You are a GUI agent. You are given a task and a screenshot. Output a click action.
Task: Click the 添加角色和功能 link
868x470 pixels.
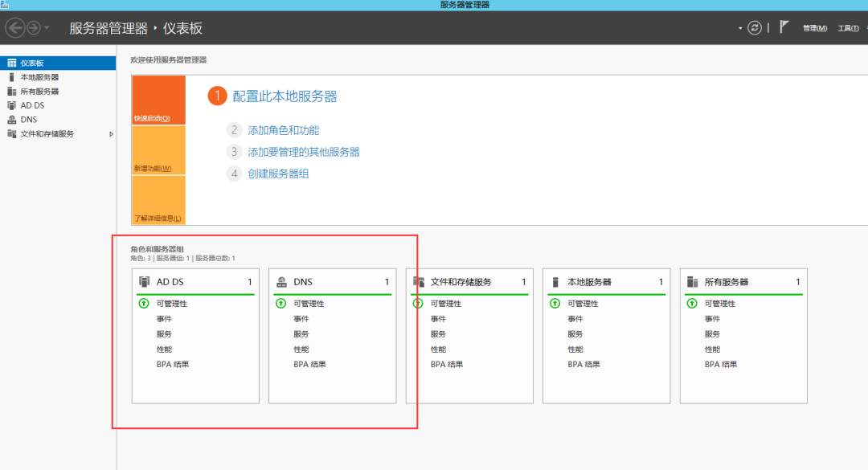coord(284,130)
